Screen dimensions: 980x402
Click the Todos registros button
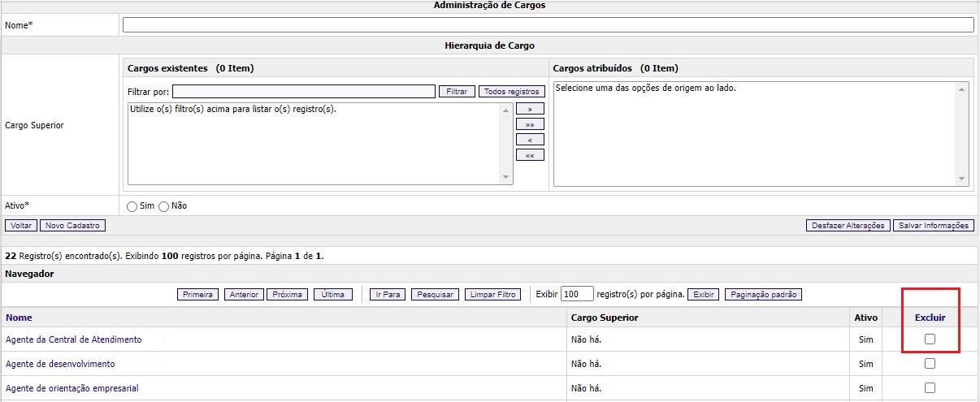511,92
